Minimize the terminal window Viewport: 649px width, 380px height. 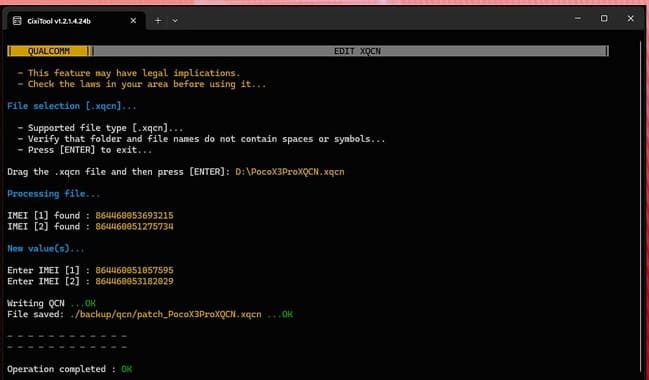point(578,19)
